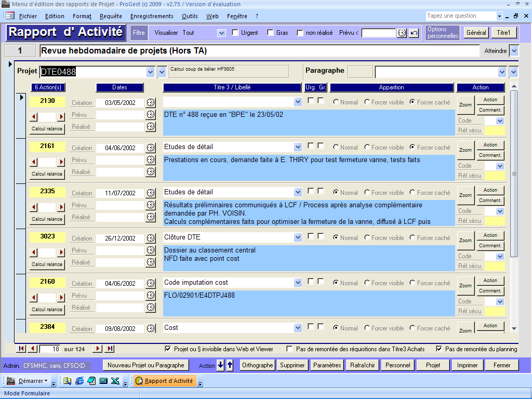Open the Requête menu
The image size is (532, 399).
(111, 16)
